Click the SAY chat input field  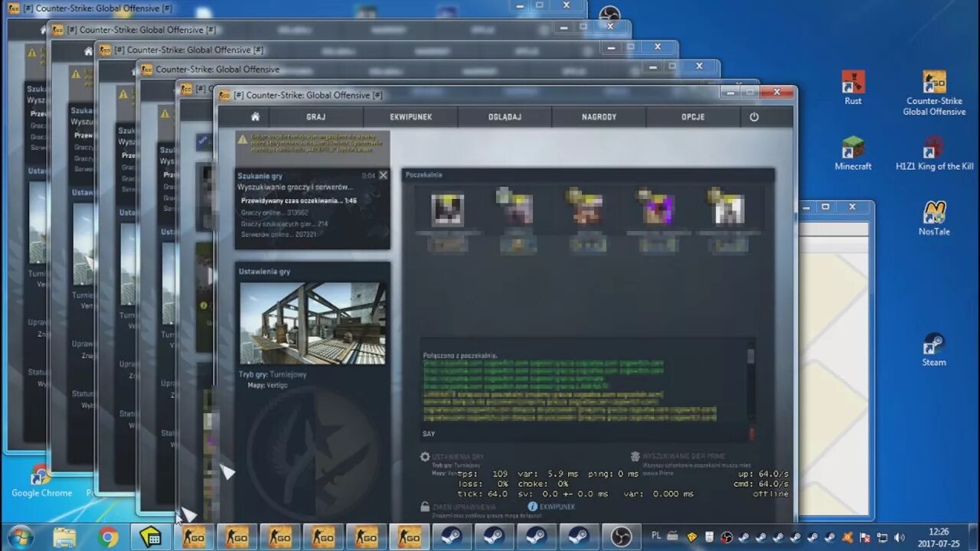[x=585, y=434]
